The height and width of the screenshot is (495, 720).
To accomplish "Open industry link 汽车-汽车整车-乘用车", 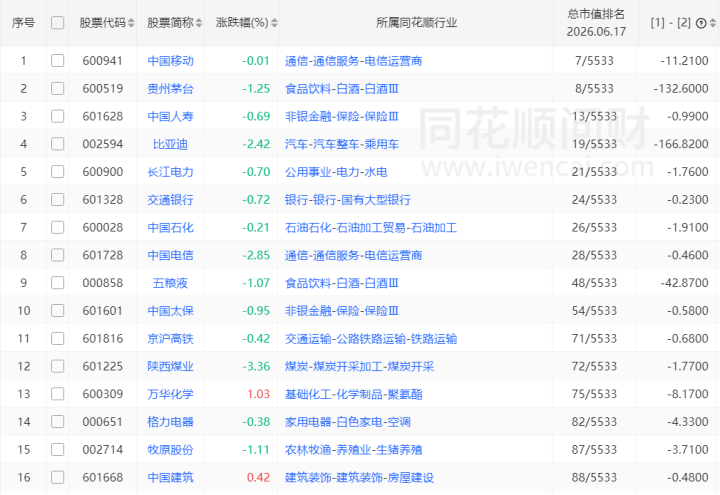I will (342, 144).
